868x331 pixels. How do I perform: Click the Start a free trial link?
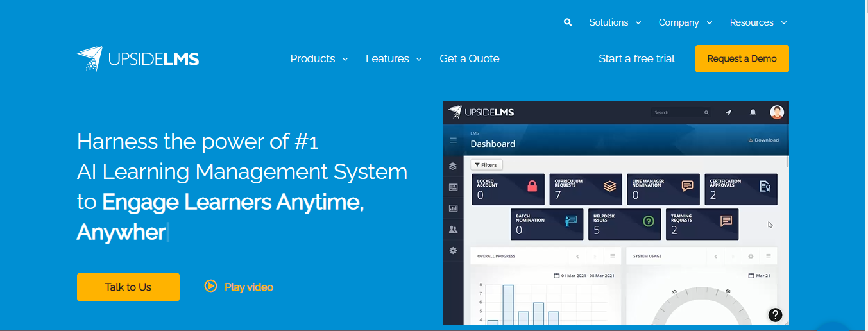click(637, 58)
